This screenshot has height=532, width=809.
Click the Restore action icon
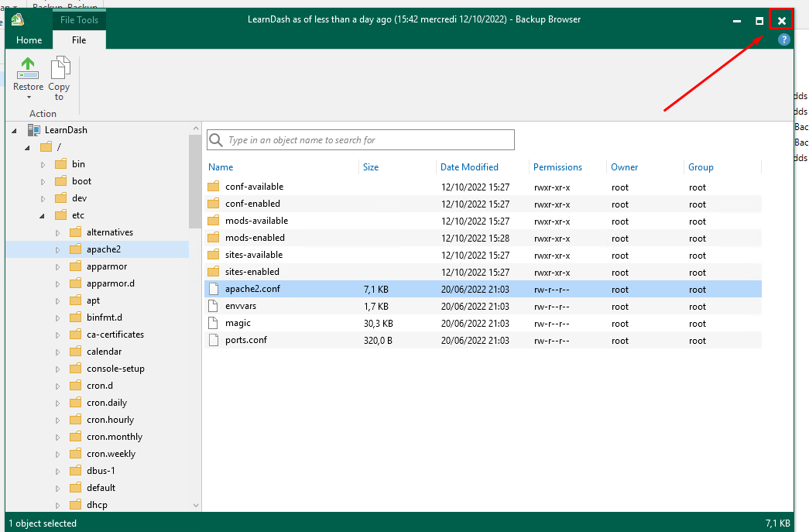[28, 69]
